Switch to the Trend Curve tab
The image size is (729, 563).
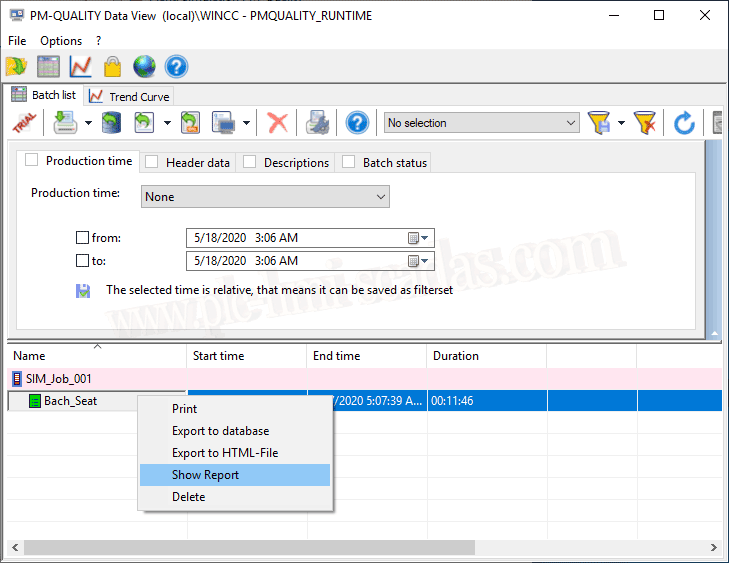tap(130, 96)
